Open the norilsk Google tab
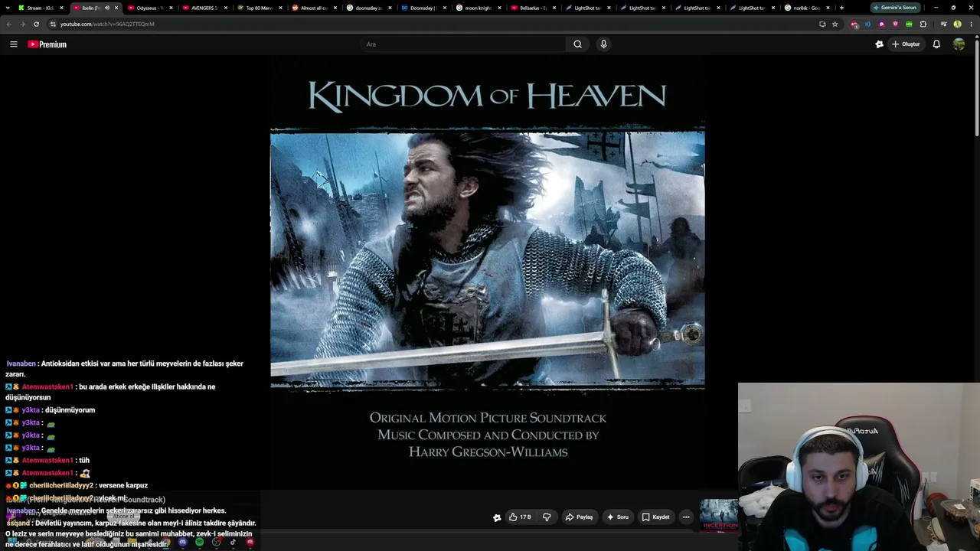980x551 pixels. click(x=808, y=8)
